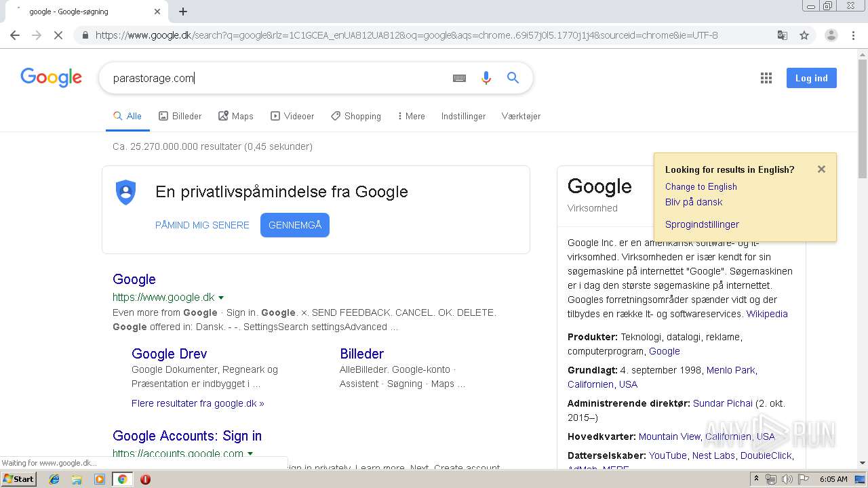
Task: Open the on-screen keyboard in search box
Action: (x=459, y=78)
